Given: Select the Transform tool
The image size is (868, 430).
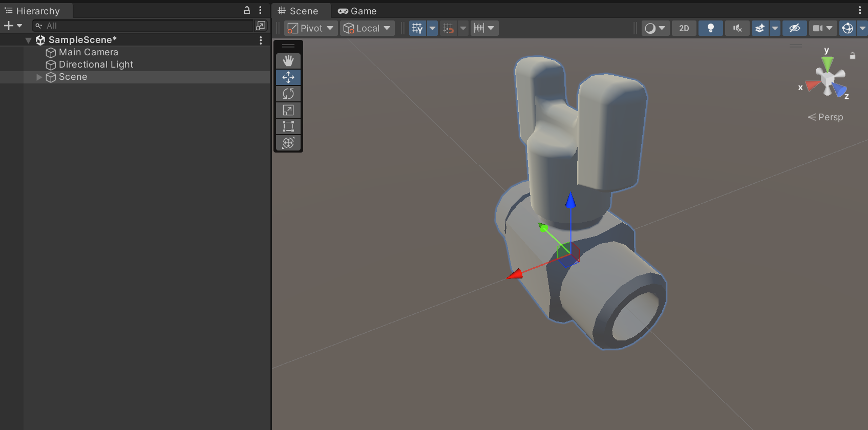Looking at the screenshot, I should point(288,143).
